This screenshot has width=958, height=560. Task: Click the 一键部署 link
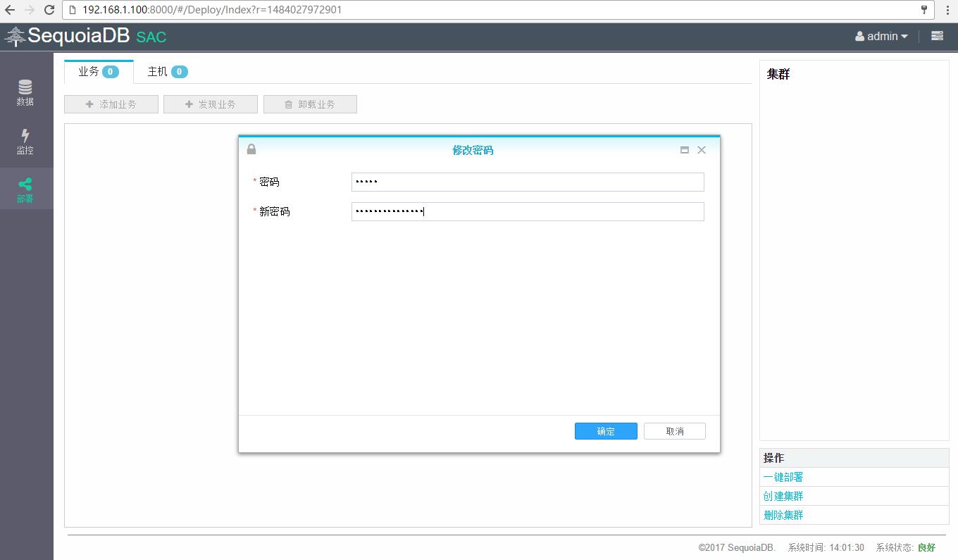pos(783,477)
